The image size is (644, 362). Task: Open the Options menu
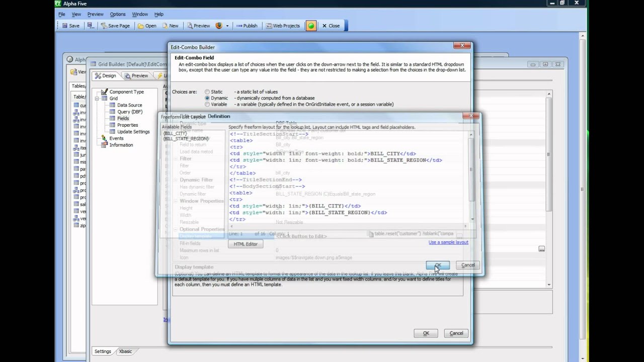[x=118, y=14]
